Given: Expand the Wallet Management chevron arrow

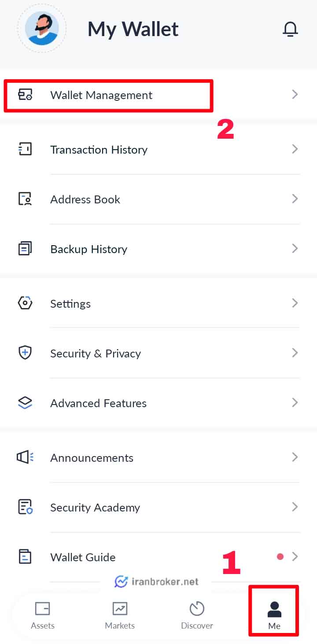Looking at the screenshot, I should click(295, 94).
